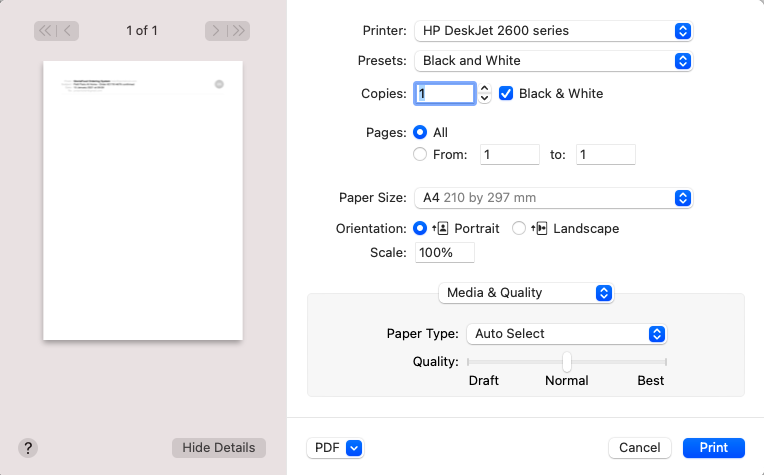Go to the next preview page

[x=216, y=31]
